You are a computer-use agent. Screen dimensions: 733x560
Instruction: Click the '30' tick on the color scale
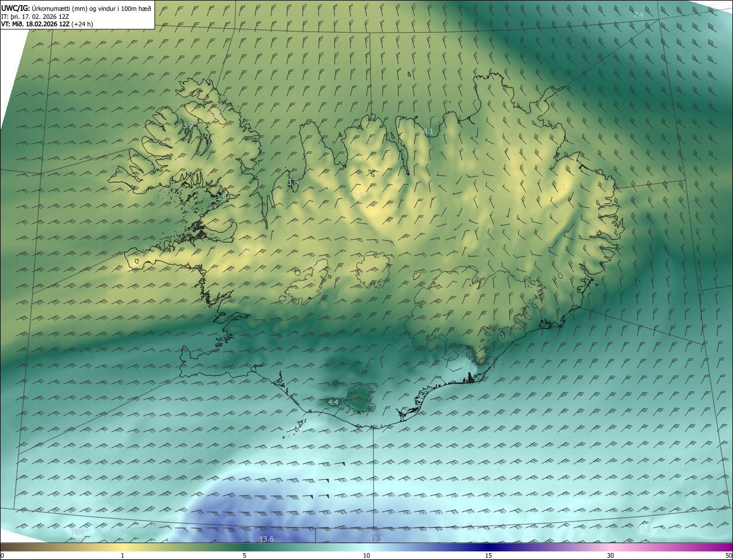[610, 555]
